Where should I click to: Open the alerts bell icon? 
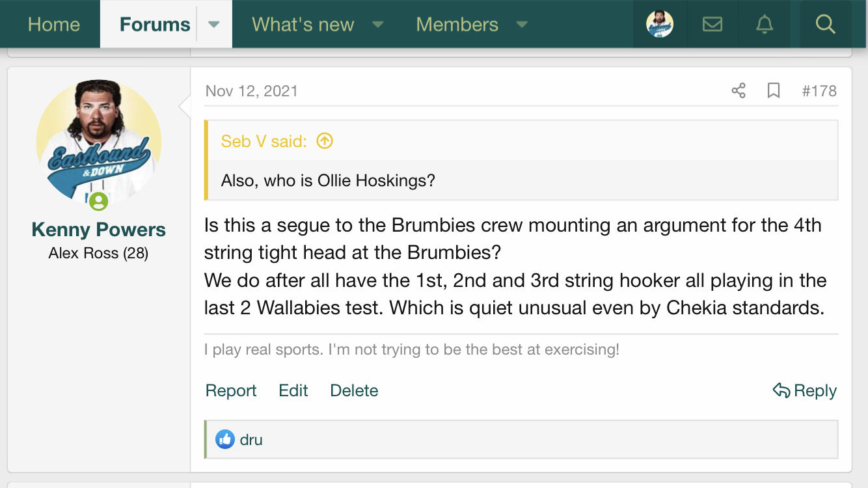765,25
